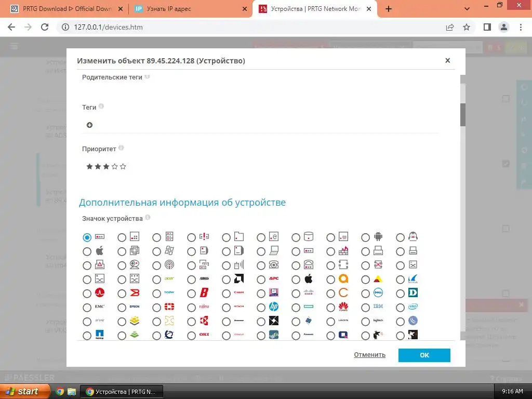Open file explorer from quick launch
Viewport: 532px width, 399px height.
click(72, 392)
